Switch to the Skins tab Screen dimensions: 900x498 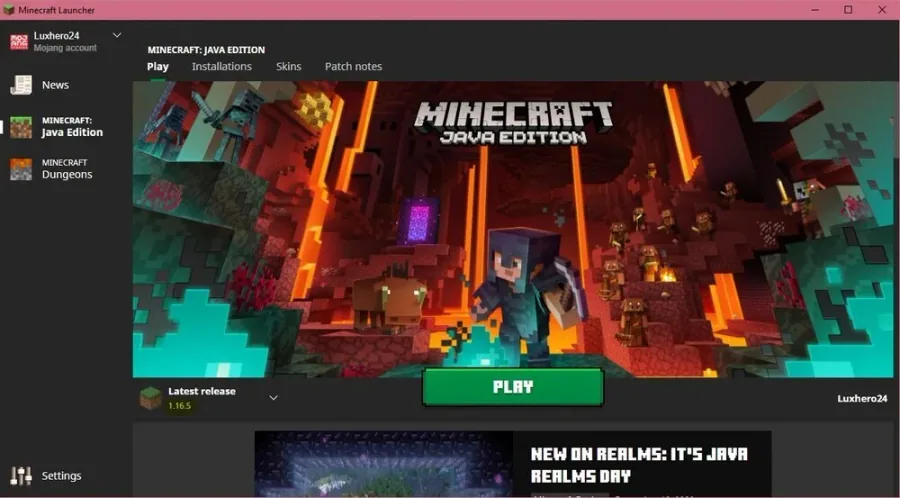tap(289, 67)
